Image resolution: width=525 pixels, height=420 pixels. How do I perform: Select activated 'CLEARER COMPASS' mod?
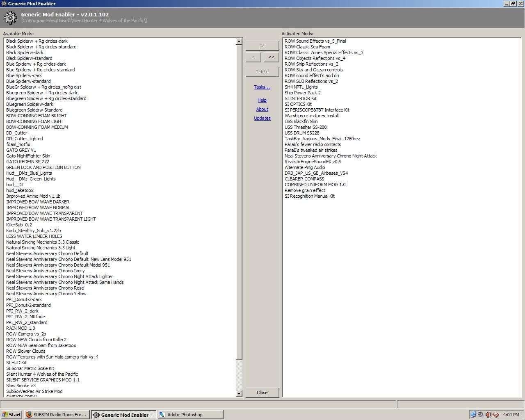click(x=304, y=179)
